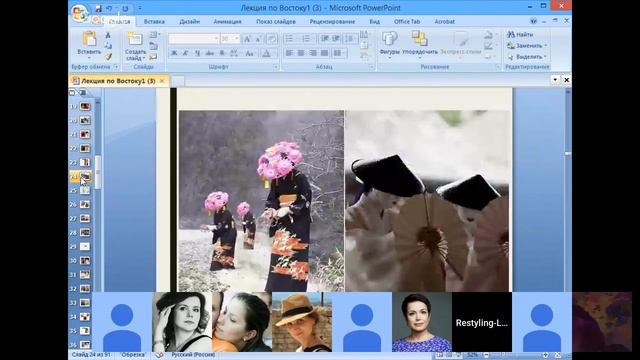The height and width of the screenshot is (360, 640).
Task: Click the Restyling-L... participant tile
Action: 482,322
